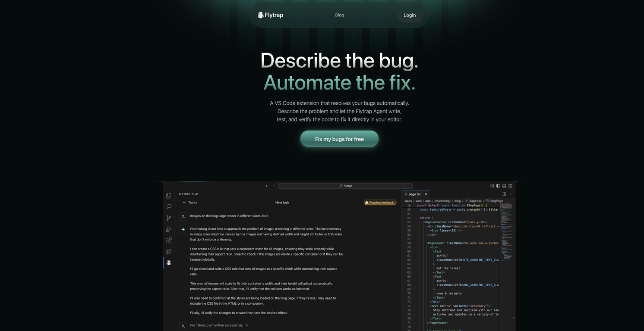Select the page.tsx editor tab

[x=414, y=194]
